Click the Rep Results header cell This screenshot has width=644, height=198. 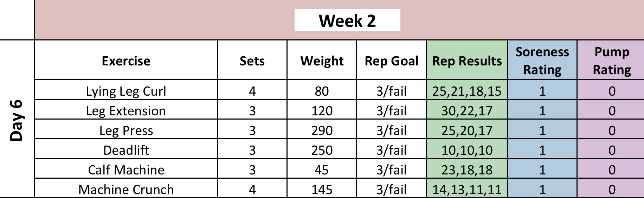tap(467, 61)
